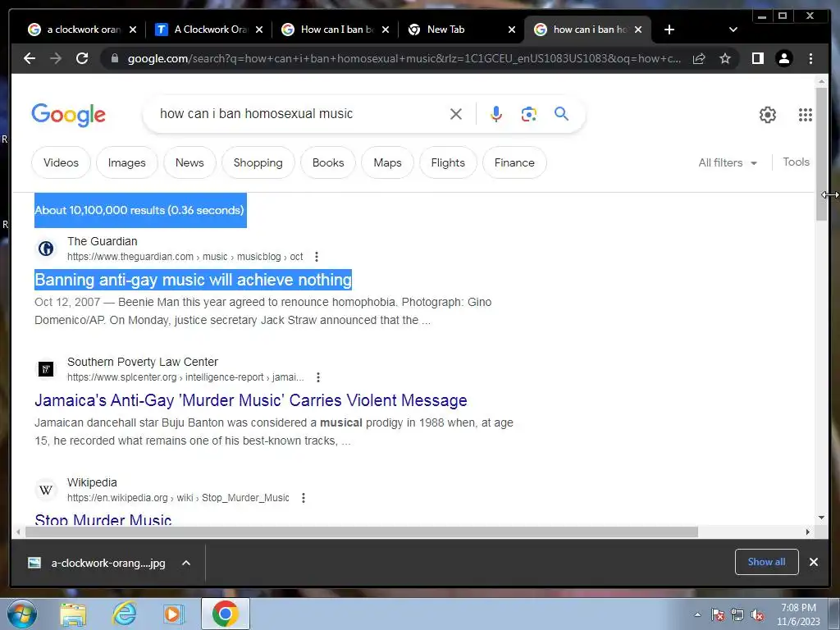Screen dimensions: 840x630
Task: Click the scroll down arrow
Action: point(821,518)
